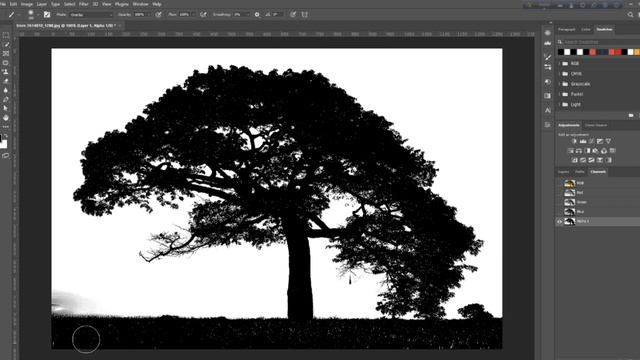Toggle Quick Mask mode
The height and width of the screenshot is (360, 640).
[6, 156]
